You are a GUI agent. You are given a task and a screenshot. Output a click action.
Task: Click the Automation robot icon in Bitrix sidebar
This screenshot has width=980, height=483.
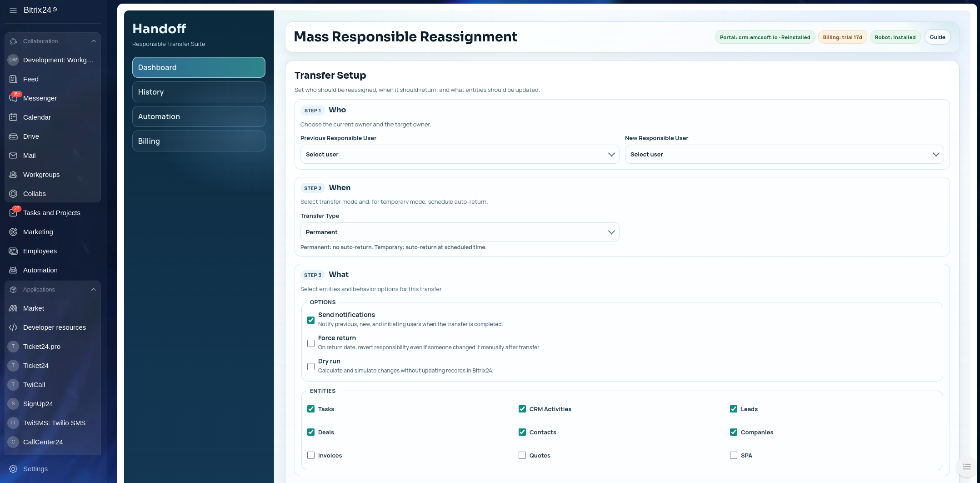coord(13,270)
